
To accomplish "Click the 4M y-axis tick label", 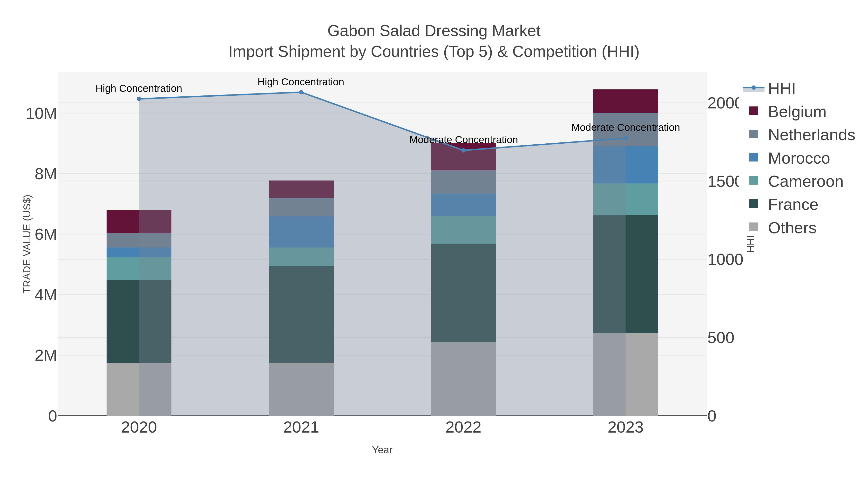I will coord(46,295).
